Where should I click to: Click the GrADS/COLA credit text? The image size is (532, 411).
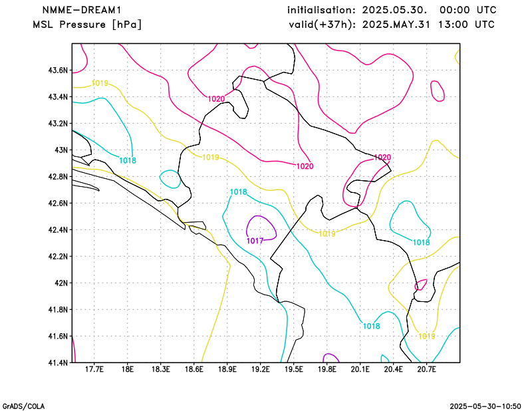23,406
